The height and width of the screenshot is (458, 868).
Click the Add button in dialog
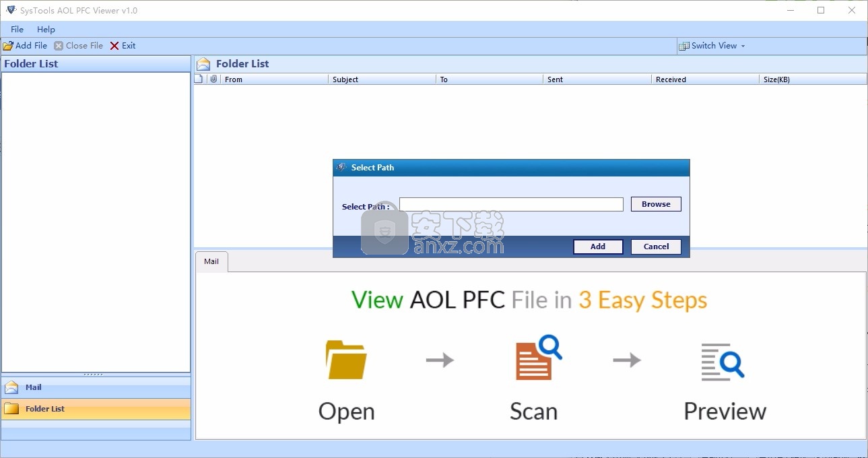[x=598, y=247]
